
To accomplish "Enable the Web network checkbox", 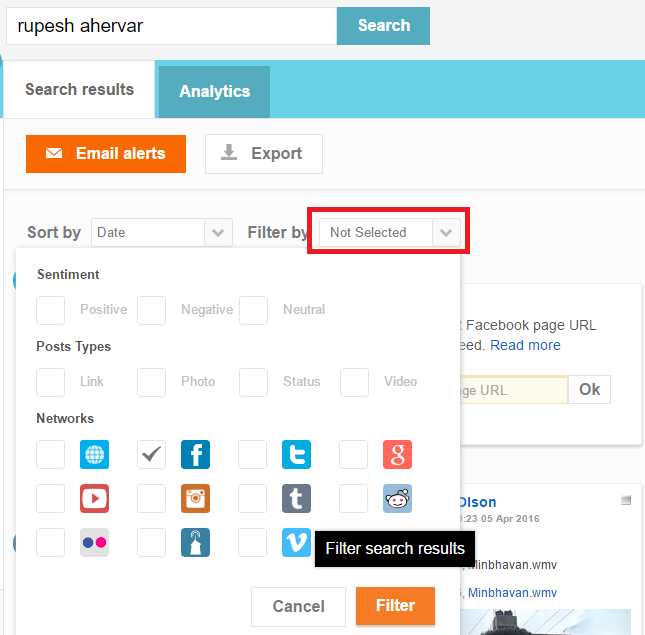I will [x=50, y=454].
